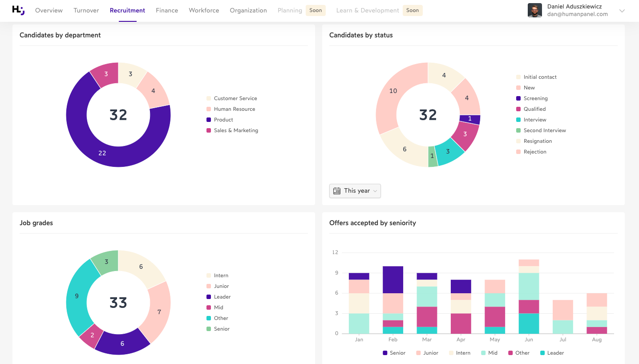
Task: Collapse the This year filter via its chevron
Action: [x=374, y=190]
